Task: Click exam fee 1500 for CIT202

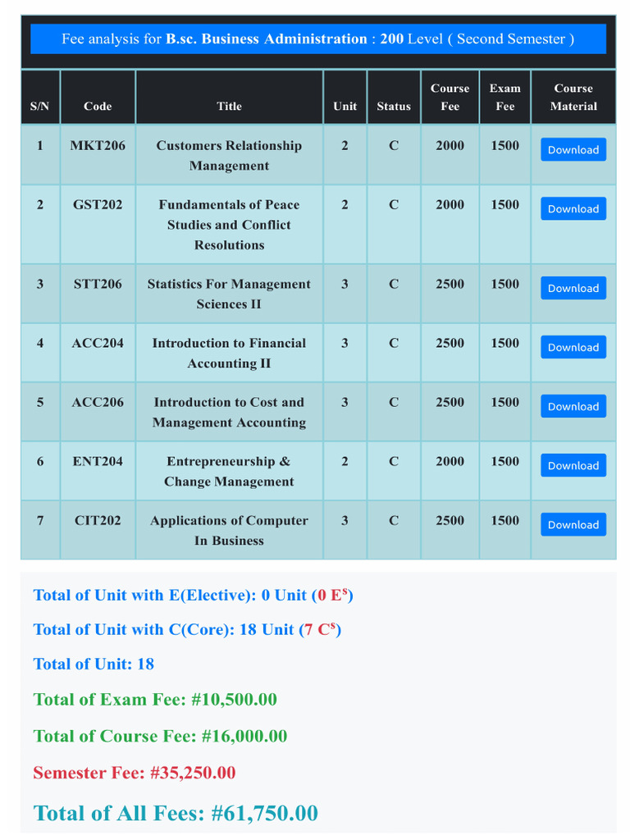Action: [x=505, y=520]
